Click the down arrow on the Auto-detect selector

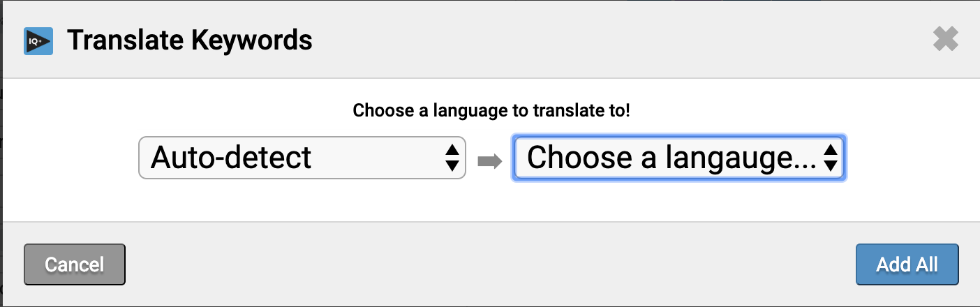452,166
